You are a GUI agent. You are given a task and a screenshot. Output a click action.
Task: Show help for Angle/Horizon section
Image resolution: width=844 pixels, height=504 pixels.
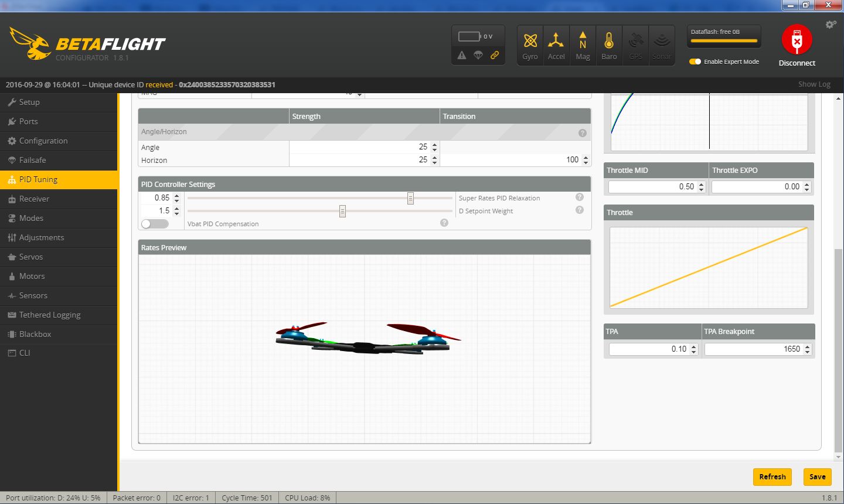click(x=583, y=133)
